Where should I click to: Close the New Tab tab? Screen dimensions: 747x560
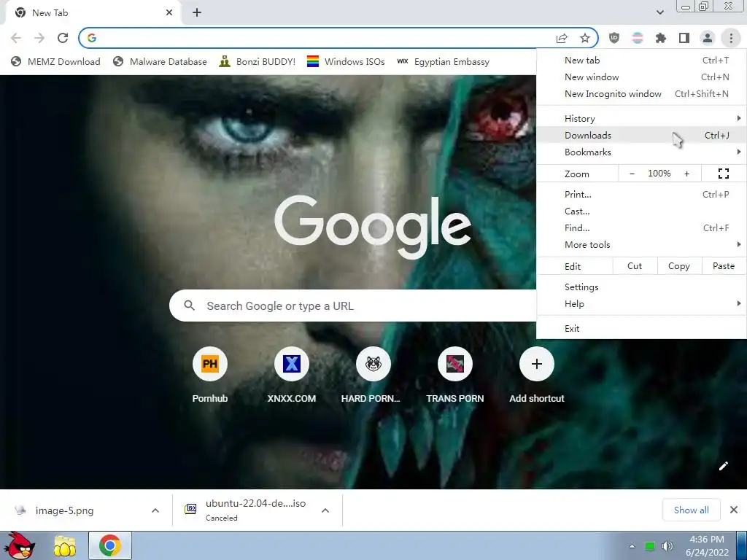(x=169, y=13)
